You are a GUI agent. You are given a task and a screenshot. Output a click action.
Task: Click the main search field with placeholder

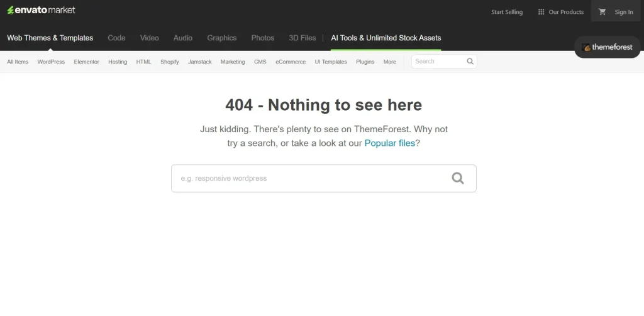click(x=311, y=178)
